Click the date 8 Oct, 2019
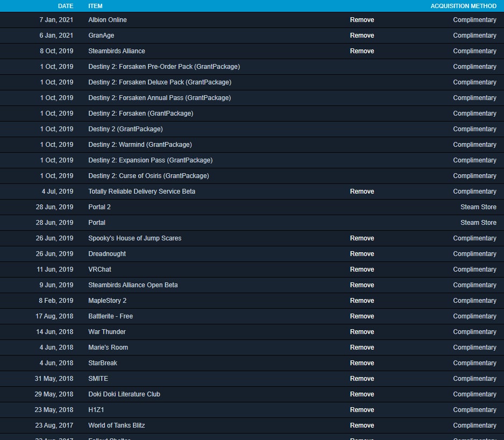Screen dimensions: 504x440 pos(56,51)
